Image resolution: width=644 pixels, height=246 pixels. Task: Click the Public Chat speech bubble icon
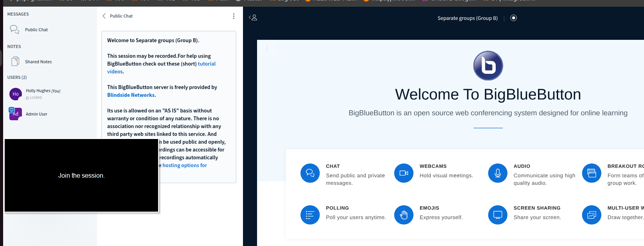pyautogui.click(x=14, y=29)
